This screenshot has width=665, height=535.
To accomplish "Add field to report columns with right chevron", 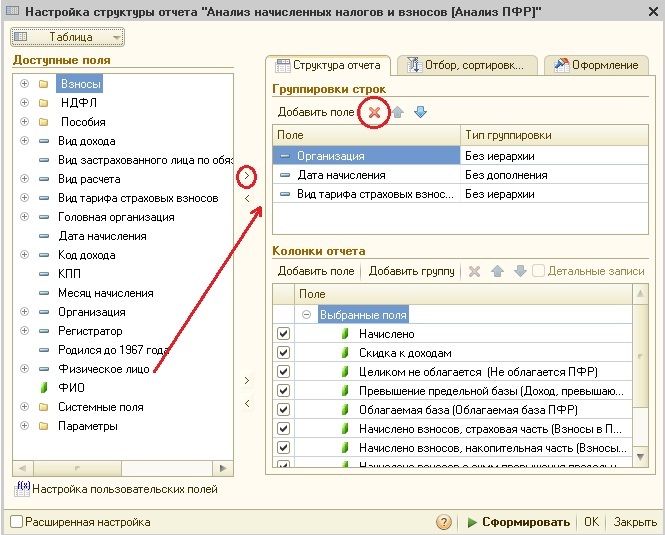I will pos(247,381).
